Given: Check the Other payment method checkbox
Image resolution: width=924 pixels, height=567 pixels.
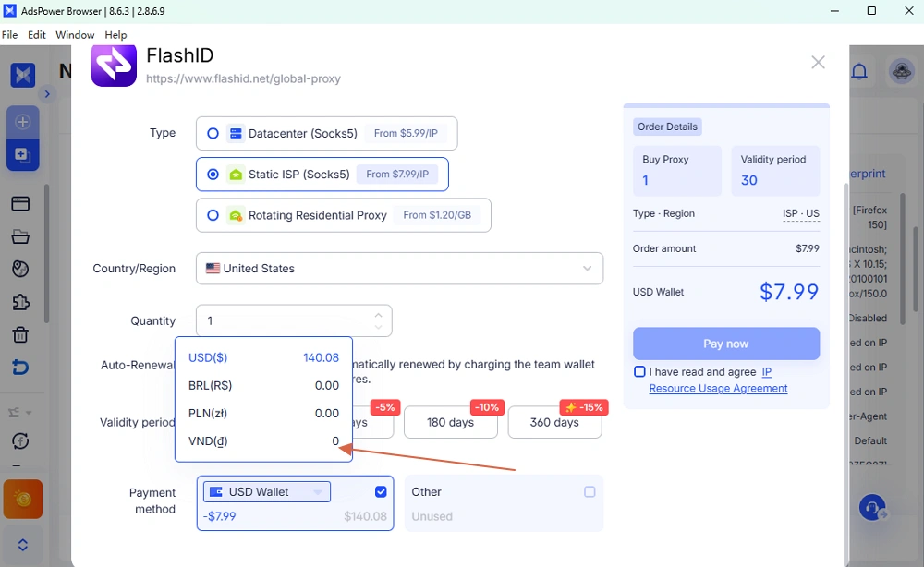Looking at the screenshot, I should (590, 491).
